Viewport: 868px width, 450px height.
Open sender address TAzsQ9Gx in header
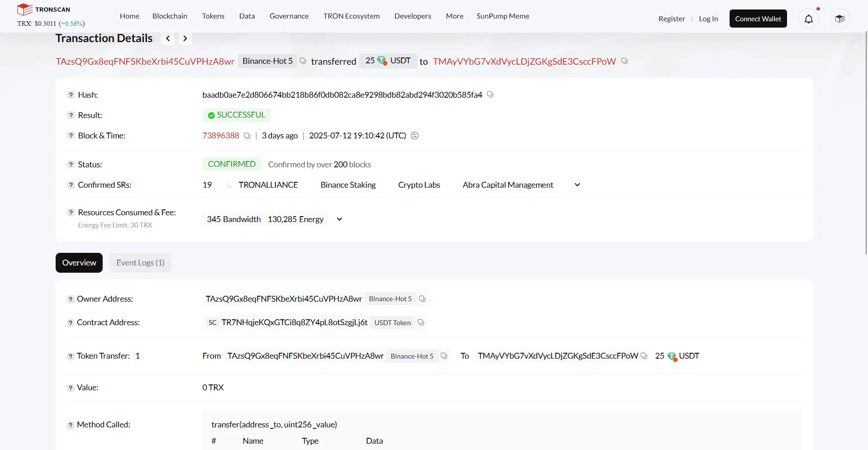(145, 62)
